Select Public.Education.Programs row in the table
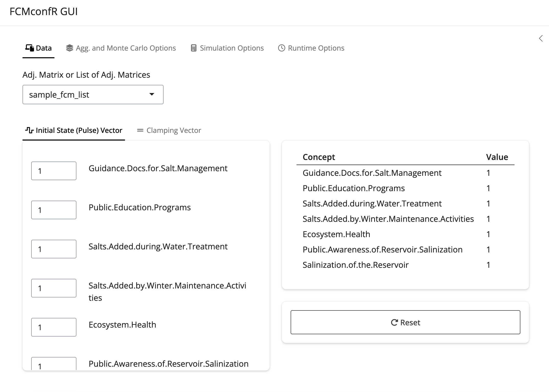Viewport: 549px width, 392px height. (x=405, y=188)
